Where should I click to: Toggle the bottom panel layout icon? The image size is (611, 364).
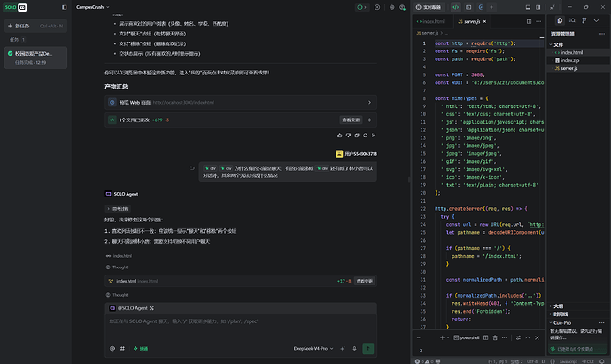pos(528,7)
